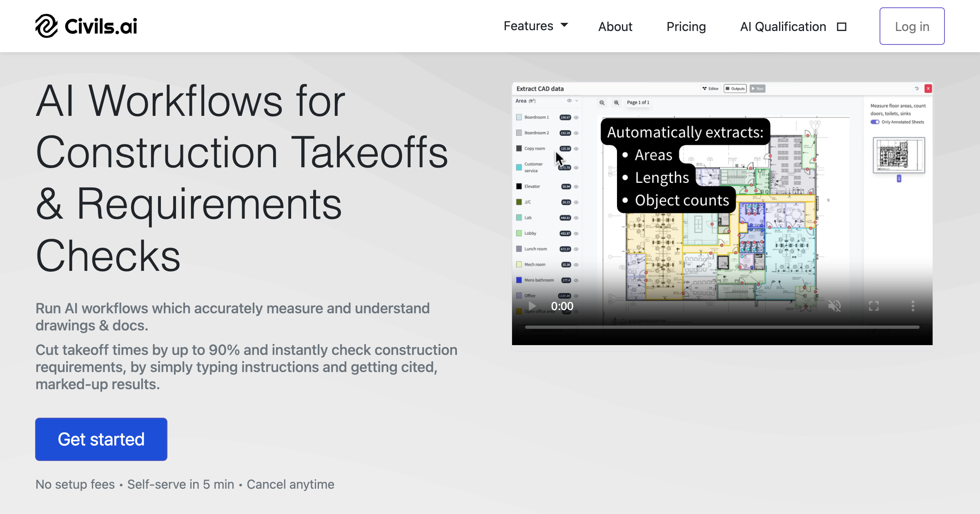Viewport: 980px width, 514px height.
Task: Click the zoom in magnifier icon
Action: click(x=617, y=102)
